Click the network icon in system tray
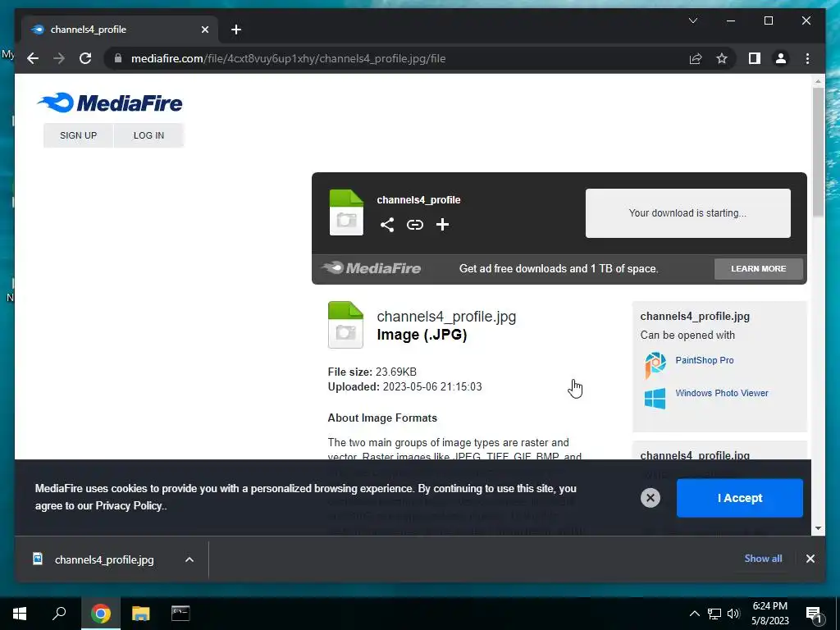 pos(714,614)
